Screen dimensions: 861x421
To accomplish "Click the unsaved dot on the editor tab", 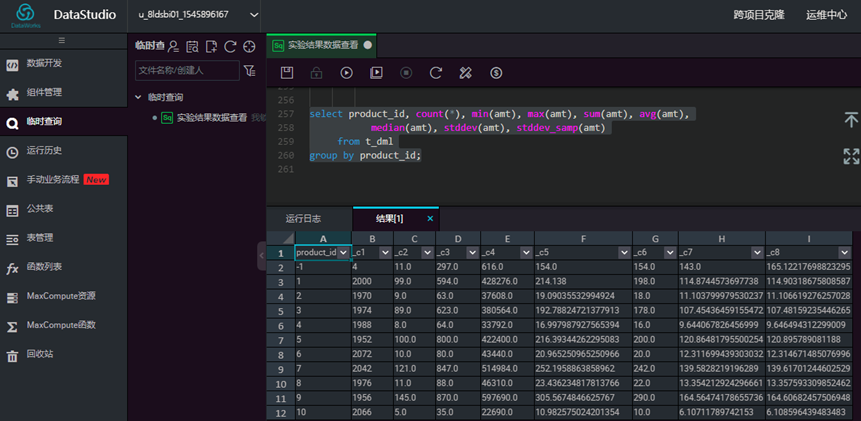I will (x=367, y=46).
